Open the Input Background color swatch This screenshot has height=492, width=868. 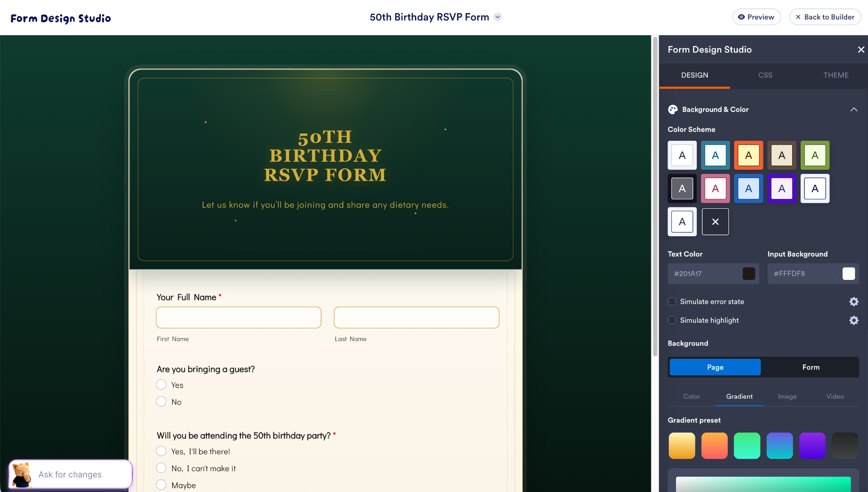click(x=849, y=274)
